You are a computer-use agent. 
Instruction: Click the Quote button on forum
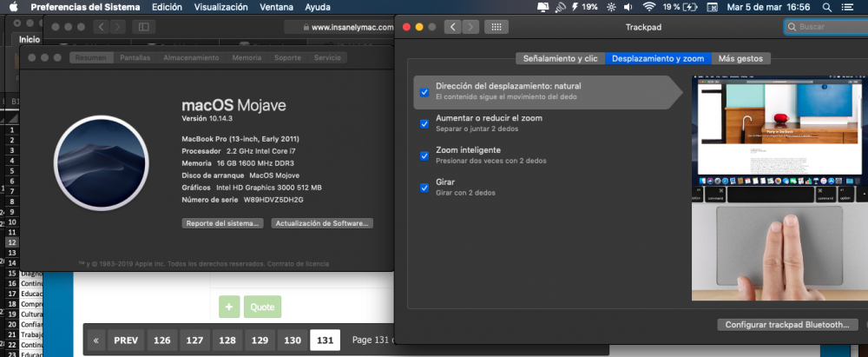[x=262, y=307]
